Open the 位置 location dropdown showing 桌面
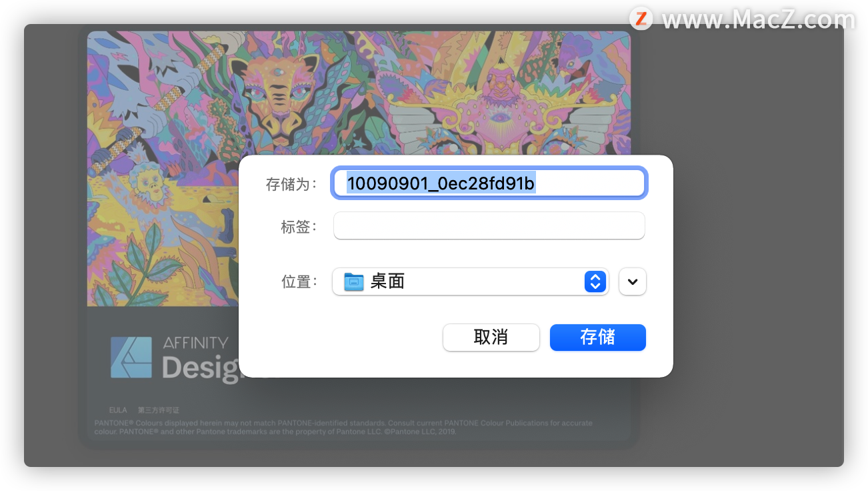The image size is (868, 491). pos(471,282)
